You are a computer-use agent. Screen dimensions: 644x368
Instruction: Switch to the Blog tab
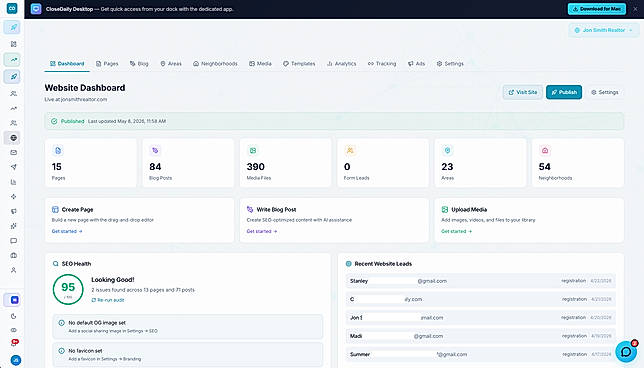(x=139, y=64)
